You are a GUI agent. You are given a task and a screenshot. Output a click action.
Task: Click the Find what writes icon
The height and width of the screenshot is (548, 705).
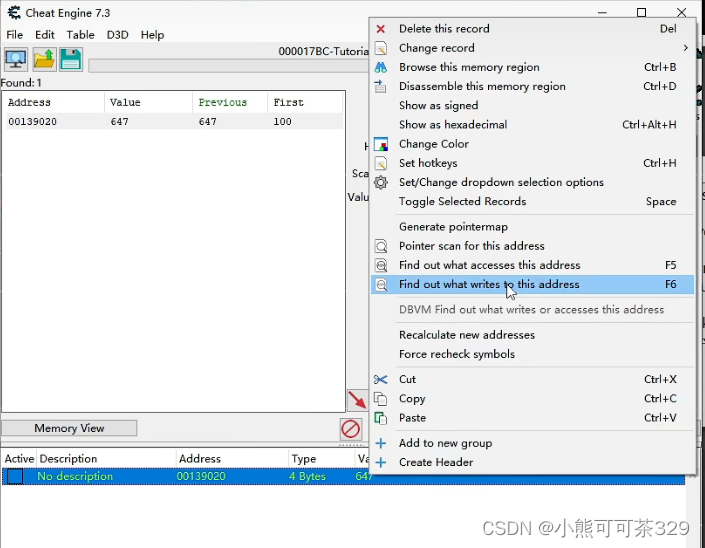pos(381,285)
